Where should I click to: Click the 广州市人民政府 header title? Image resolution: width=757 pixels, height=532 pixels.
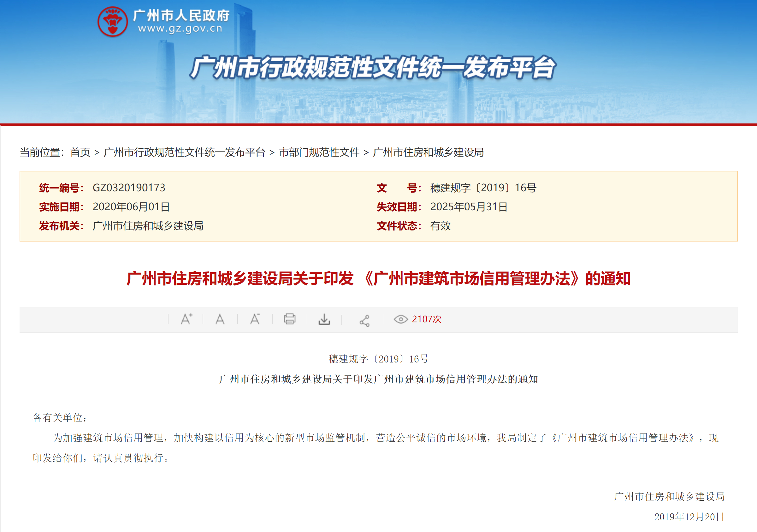181,15
